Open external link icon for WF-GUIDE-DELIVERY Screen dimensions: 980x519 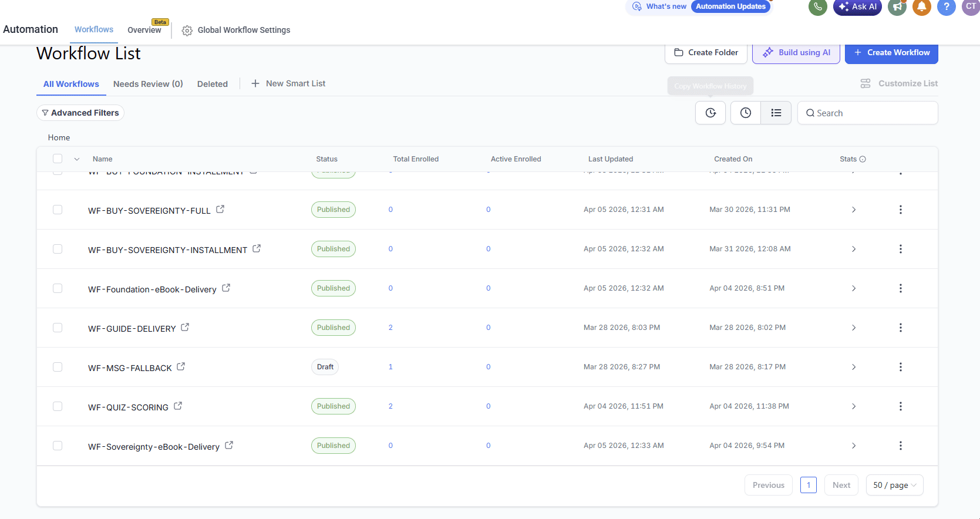(x=185, y=327)
